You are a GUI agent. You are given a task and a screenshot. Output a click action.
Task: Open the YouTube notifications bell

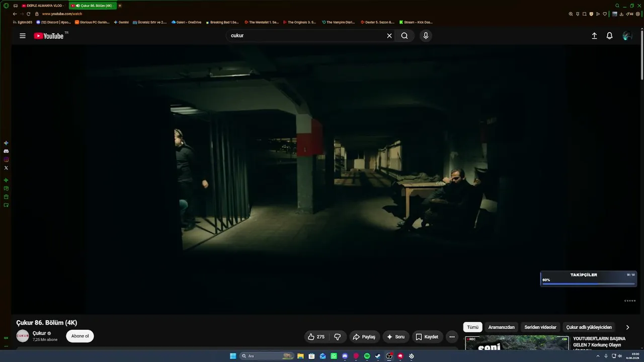[609, 36]
